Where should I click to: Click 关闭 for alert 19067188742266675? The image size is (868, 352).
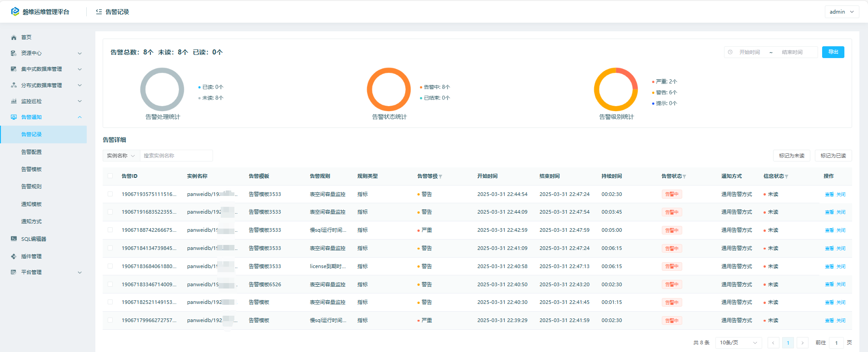tap(841, 230)
